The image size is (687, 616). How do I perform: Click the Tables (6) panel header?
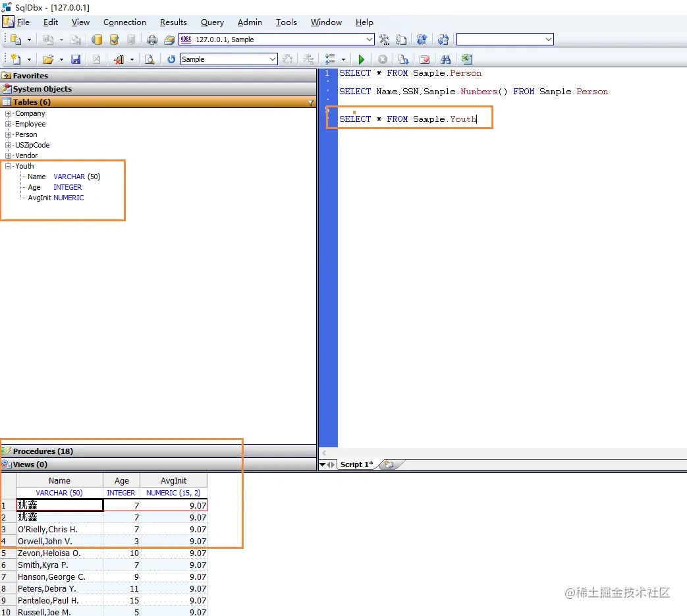coord(158,102)
